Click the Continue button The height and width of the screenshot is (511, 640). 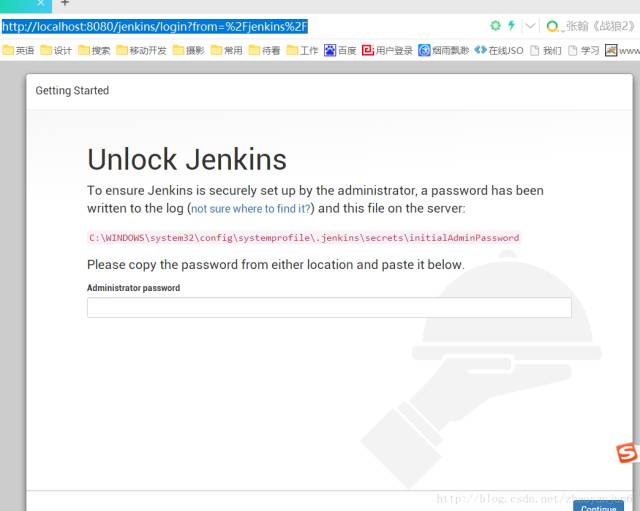(x=598, y=506)
